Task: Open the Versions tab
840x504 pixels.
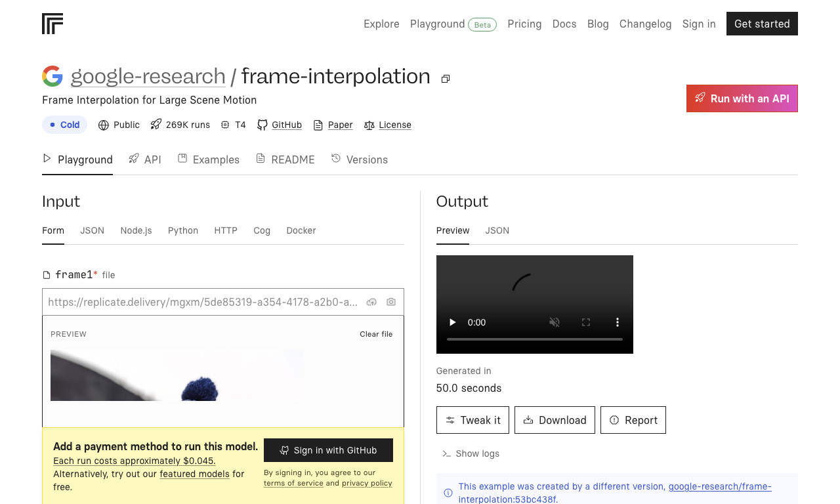Action: tap(360, 159)
